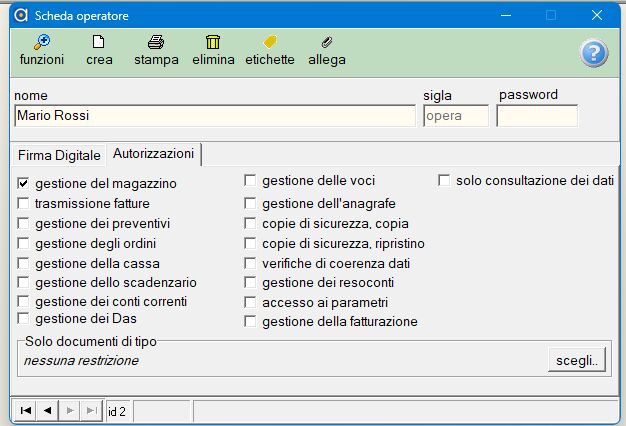Viewport: 626px width, 426px height.
Task: Click the password input field
Action: coord(537,116)
